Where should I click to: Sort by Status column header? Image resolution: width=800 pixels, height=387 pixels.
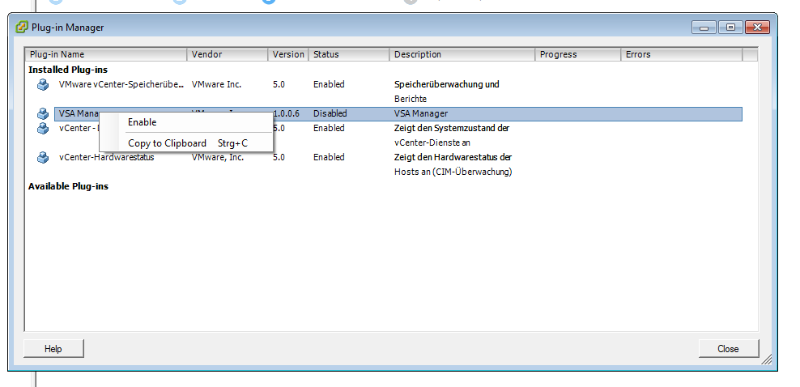point(349,55)
